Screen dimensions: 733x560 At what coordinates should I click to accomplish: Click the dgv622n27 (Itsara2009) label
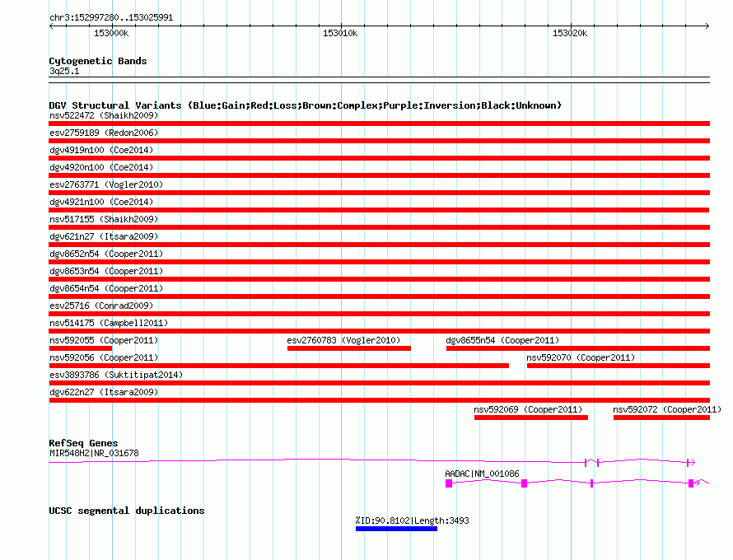[x=104, y=392]
